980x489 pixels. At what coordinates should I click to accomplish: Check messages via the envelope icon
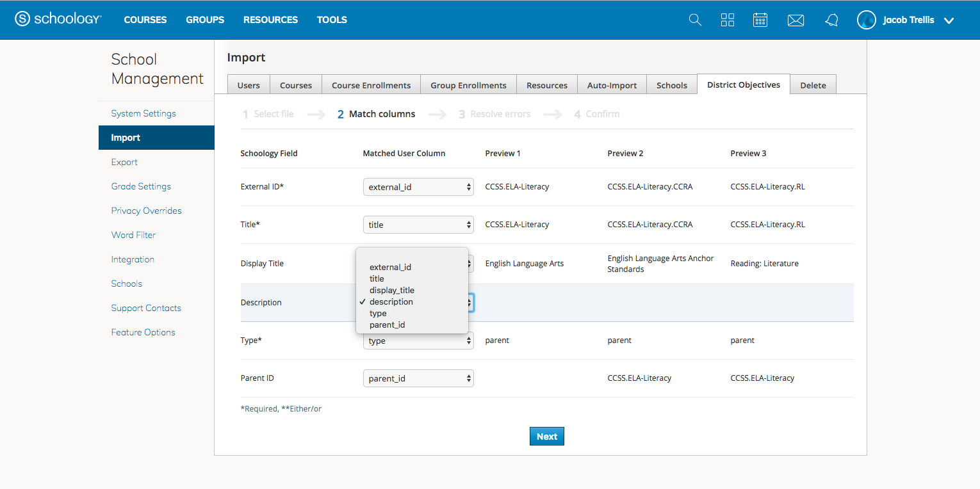tap(796, 20)
